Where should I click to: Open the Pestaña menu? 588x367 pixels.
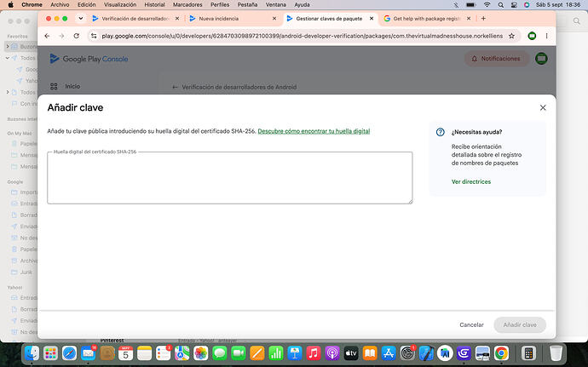(x=247, y=5)
